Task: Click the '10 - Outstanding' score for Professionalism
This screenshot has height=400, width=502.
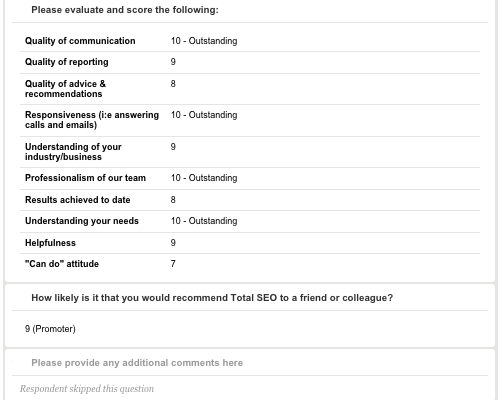Action: pos(204,178)
